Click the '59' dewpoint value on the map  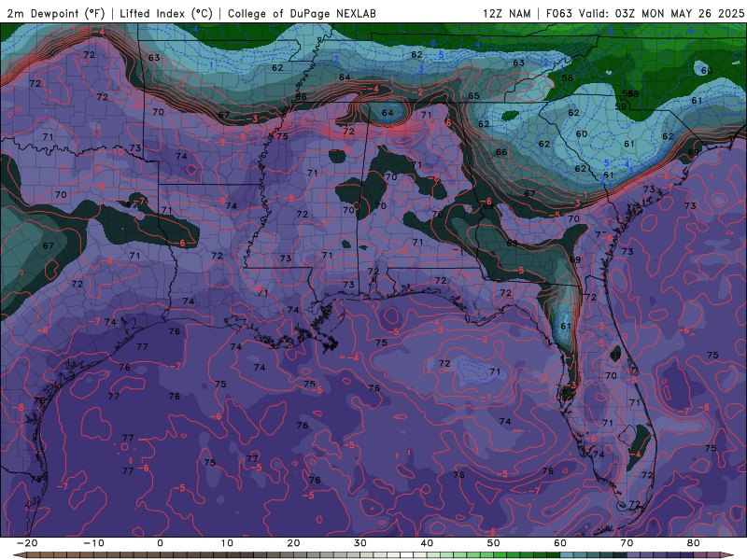click(x=620, y=106)
